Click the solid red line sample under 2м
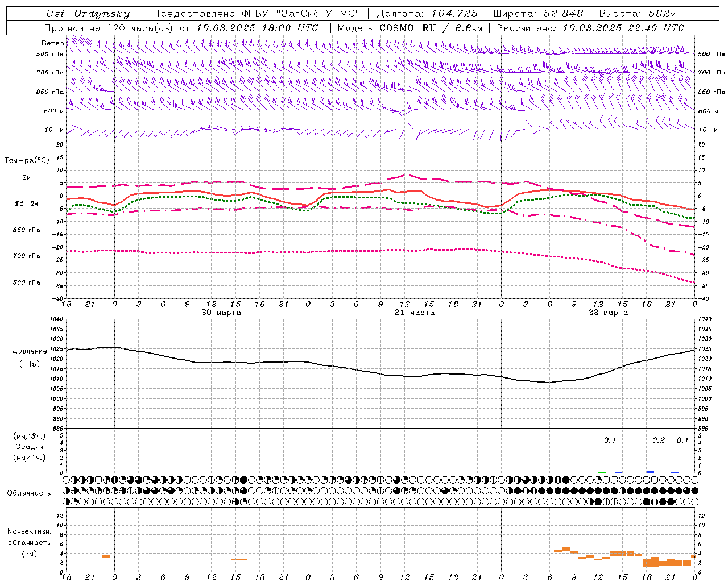 (26, 184)
